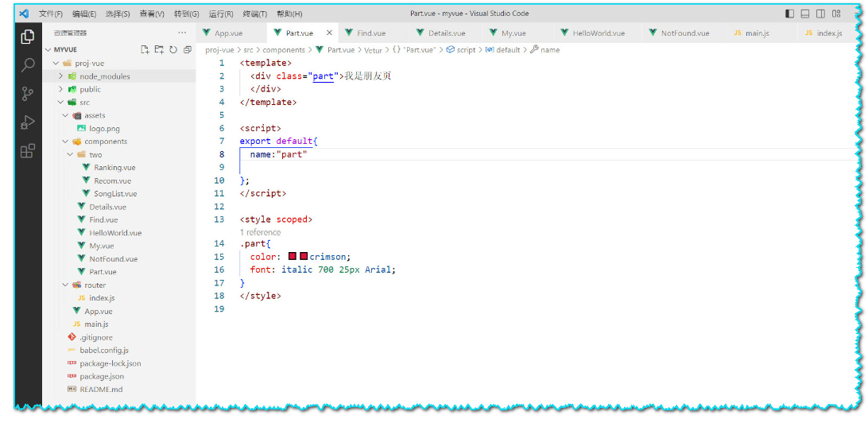The height and width of the screenshot is (423, 868).
Task: Close the Part.vue editor tab
Action: pos(329,33)
